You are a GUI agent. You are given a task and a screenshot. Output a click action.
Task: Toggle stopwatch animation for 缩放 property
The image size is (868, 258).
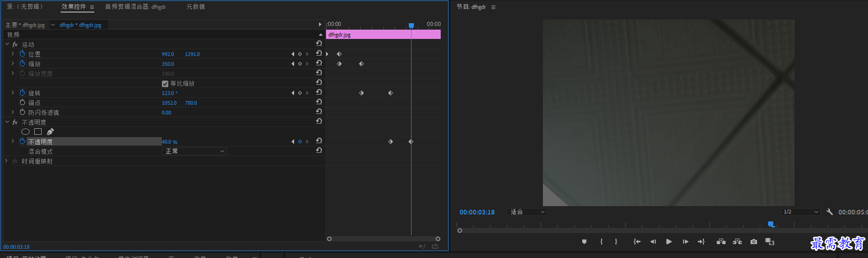click(22, 63)
